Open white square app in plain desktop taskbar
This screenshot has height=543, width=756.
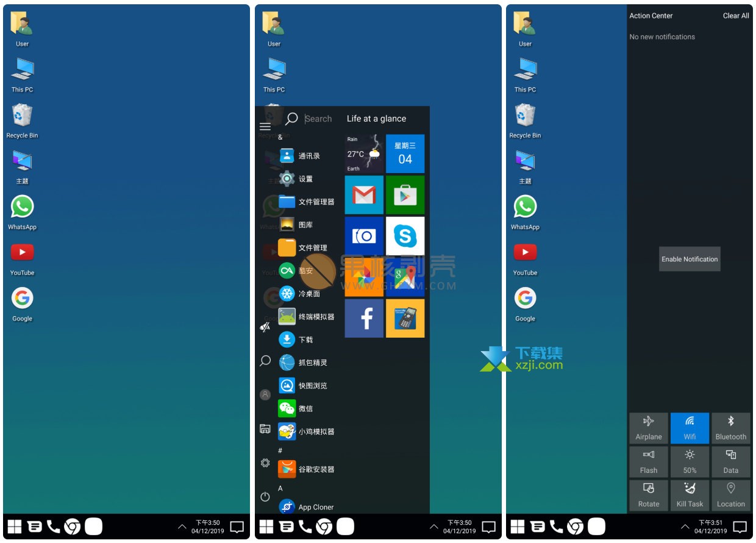coord(93,527)
